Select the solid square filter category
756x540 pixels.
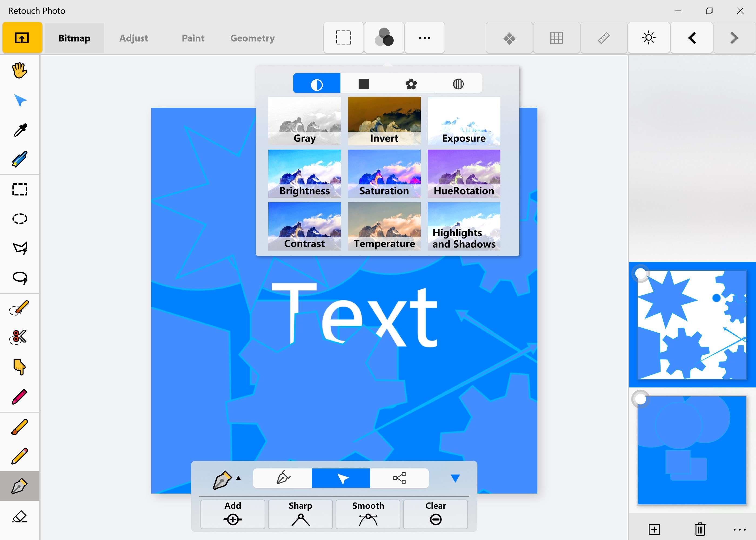364,84
